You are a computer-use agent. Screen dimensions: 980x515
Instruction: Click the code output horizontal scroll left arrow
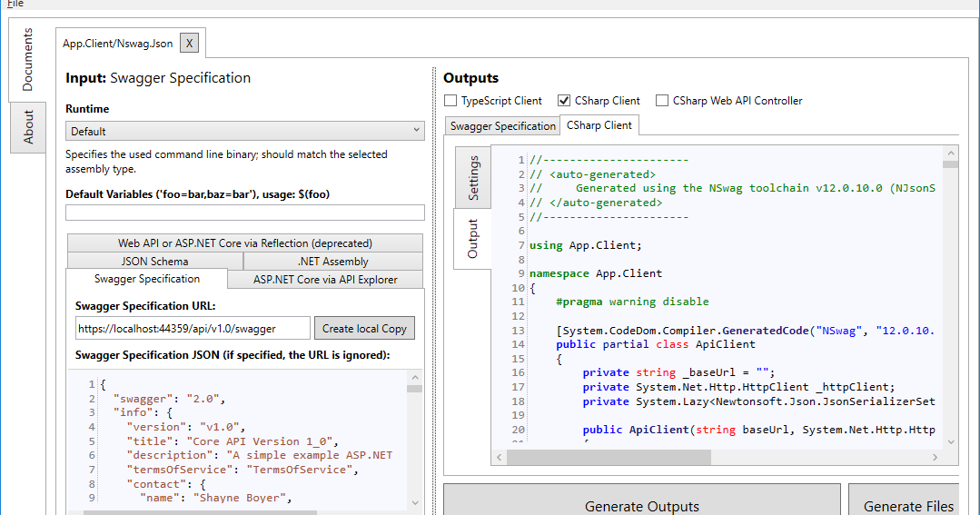[x=500, y=458]
